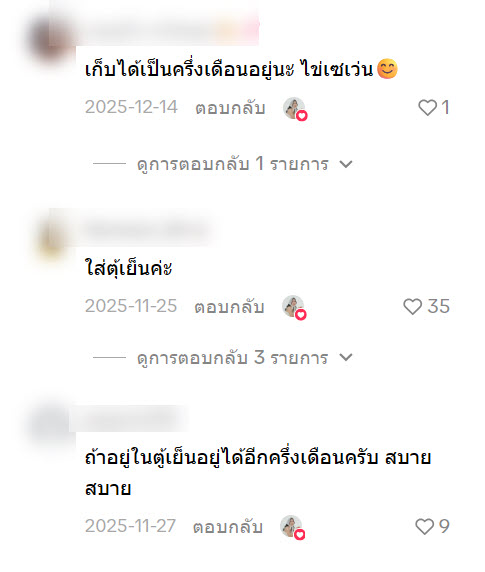Like the comment dated 2025-12-14
This screenshot has height=572, width=485.
427,108
